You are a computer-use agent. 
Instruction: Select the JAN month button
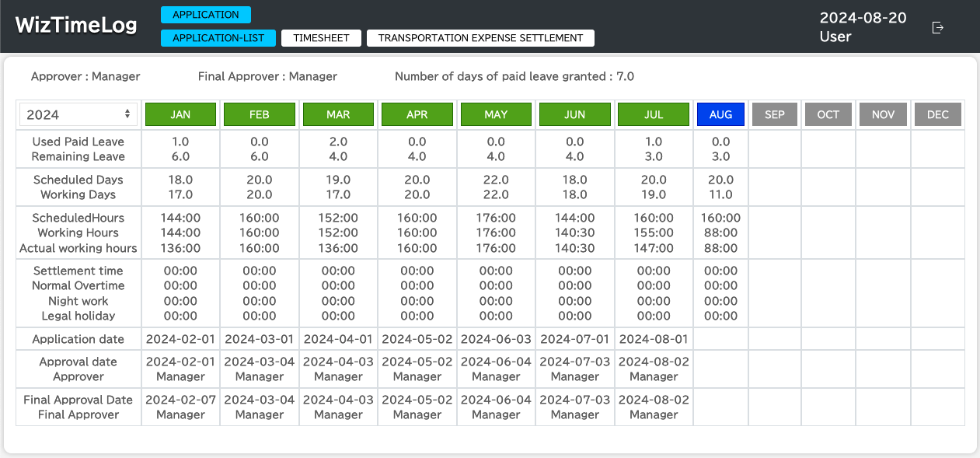[x=180, y=114]
